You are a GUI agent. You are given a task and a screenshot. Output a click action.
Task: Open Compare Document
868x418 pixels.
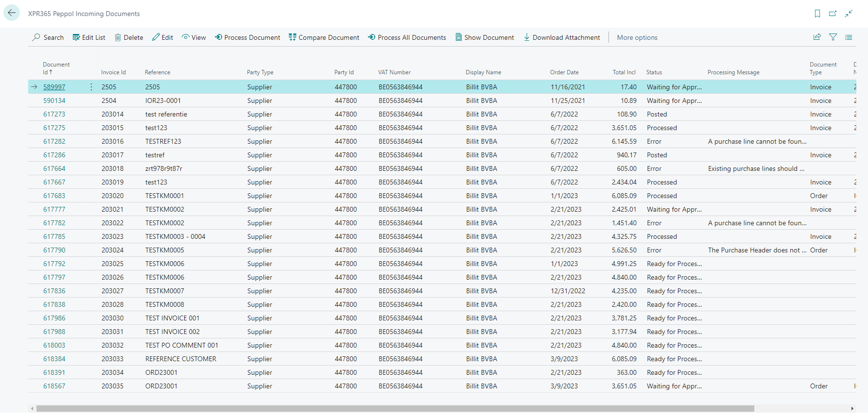click(324, 37)
